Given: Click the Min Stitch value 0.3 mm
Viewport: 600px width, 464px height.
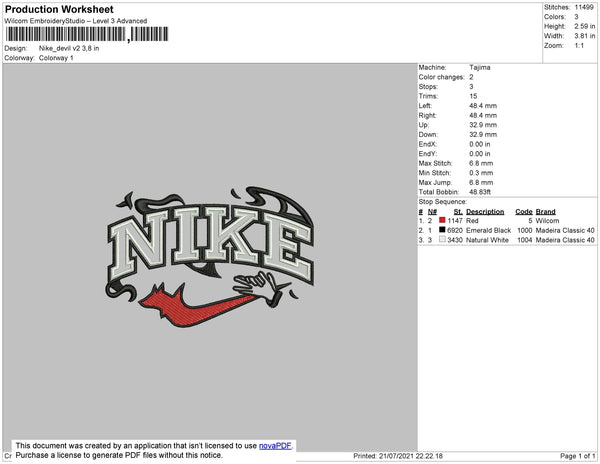Looking at the screenshot, I should coord(481,173).
